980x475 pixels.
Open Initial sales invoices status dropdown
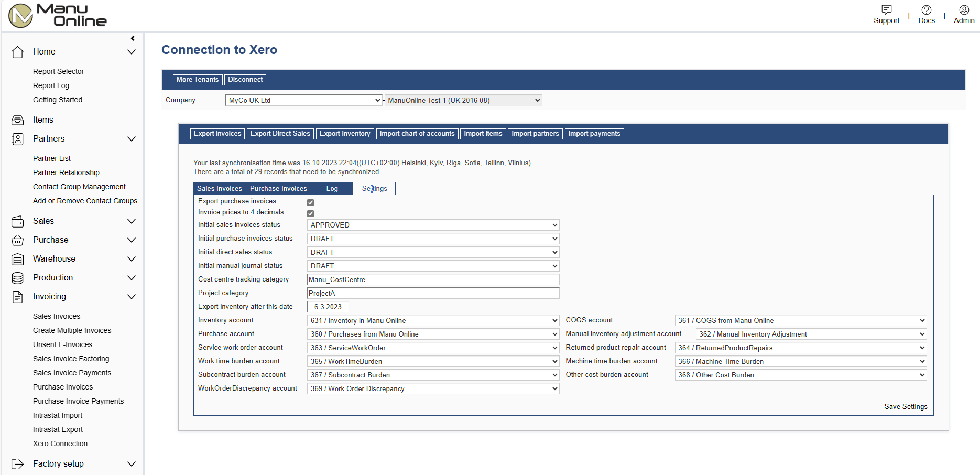pyautogui.click(x=433, y=225)
